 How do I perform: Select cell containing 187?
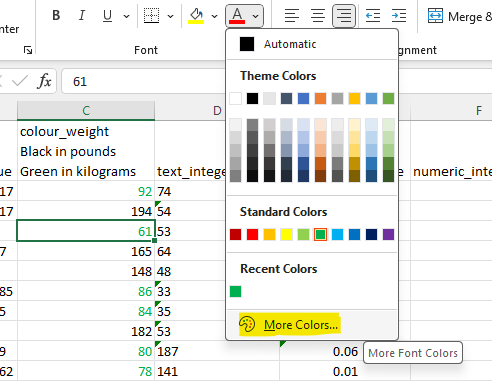click(217, 351)
